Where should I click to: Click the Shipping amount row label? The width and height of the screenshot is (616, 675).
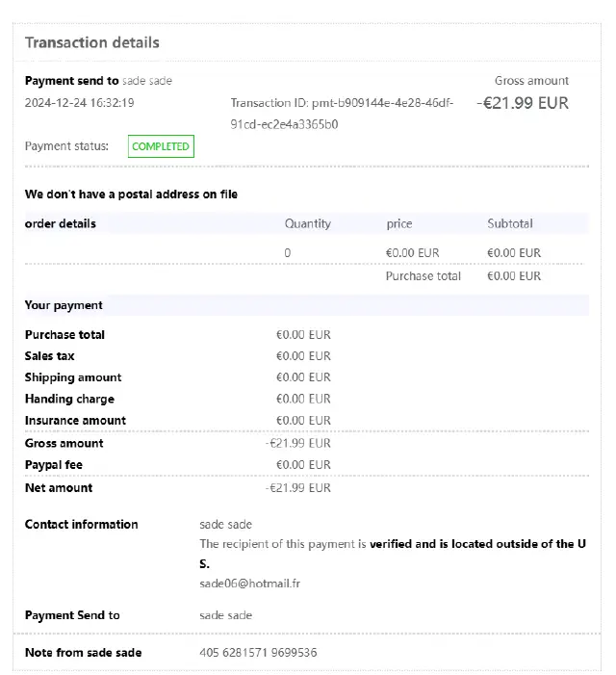pos(73,377)
